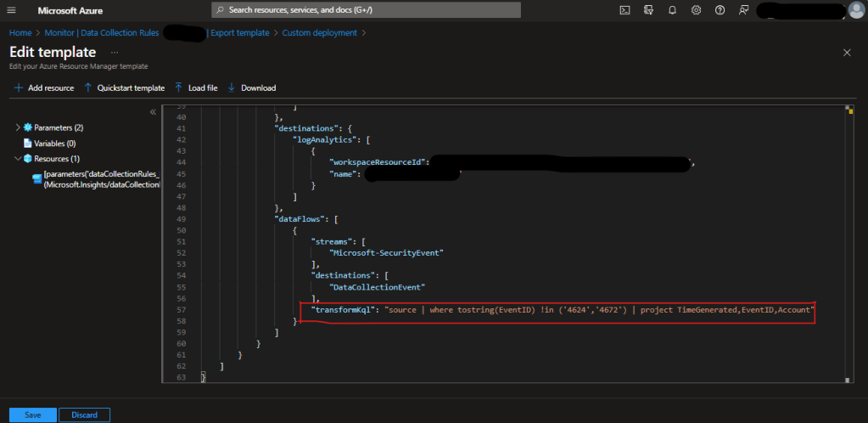Select Variables (0) in the tree

(54, 144)
